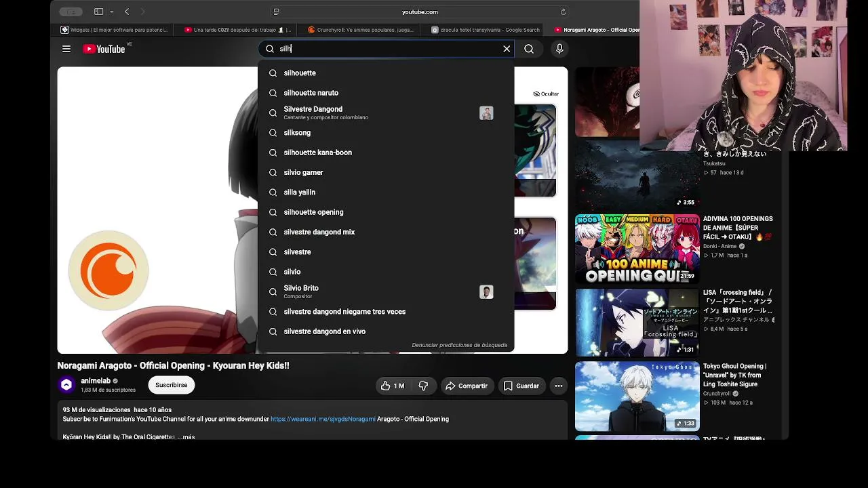Subscribe with the Suscribirse button
Viewport: 868px width, 488px height.
pos(171,385)
